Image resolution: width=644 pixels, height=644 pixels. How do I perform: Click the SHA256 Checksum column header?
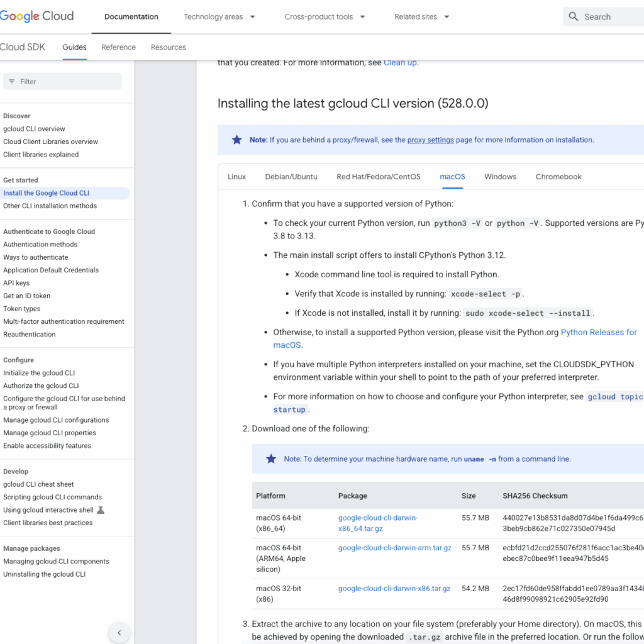pyautogui.click(x=535, y=496)
